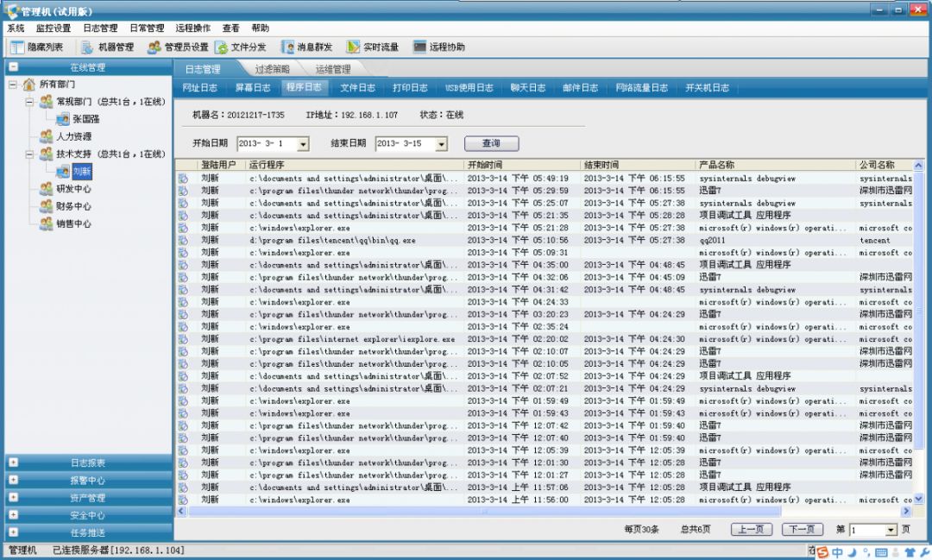Screen dimensions: 932x560
Task: Open the 结束日期 dropdown arrow
Action: [x=441, y=144]
